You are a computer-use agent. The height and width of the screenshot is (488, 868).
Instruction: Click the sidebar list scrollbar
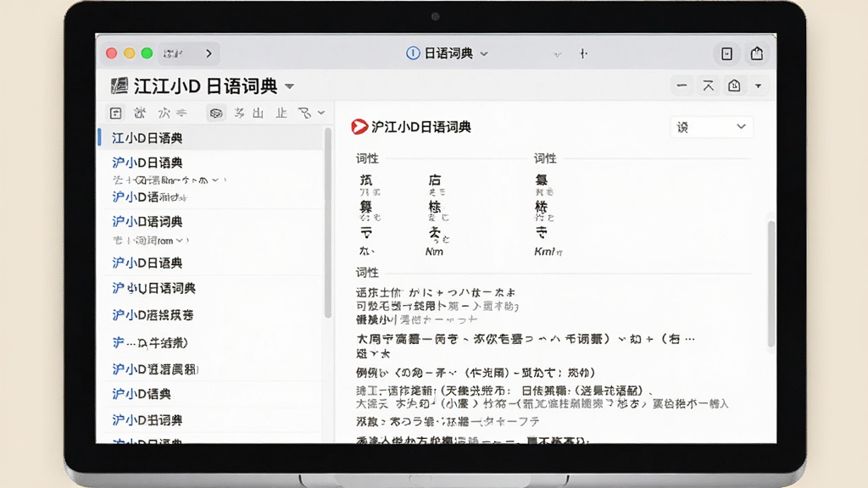[x=328, y=221]
